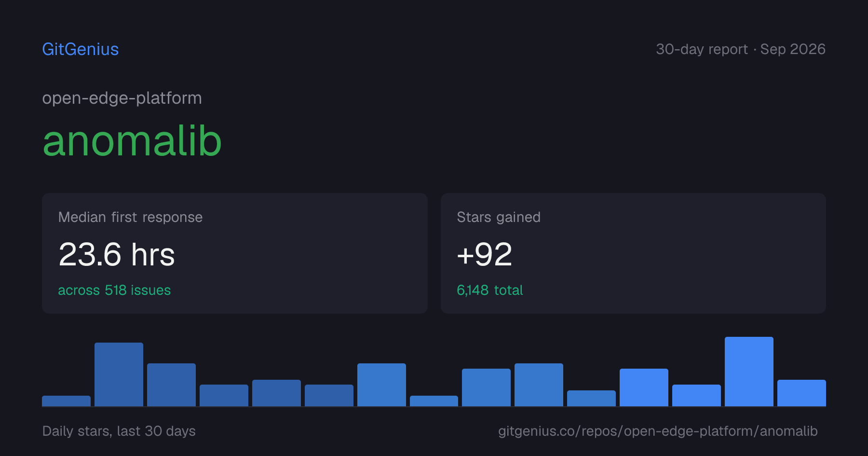The height and width of the screenshot is (456, 868).
Task: Click the open-edge-platform organization name
Action: 122,98
